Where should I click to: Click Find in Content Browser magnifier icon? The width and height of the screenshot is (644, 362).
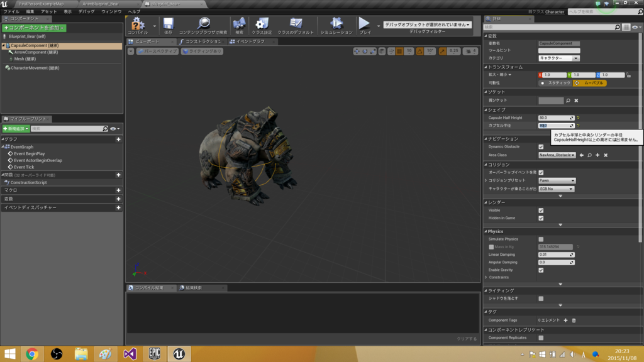coord(203,25)
